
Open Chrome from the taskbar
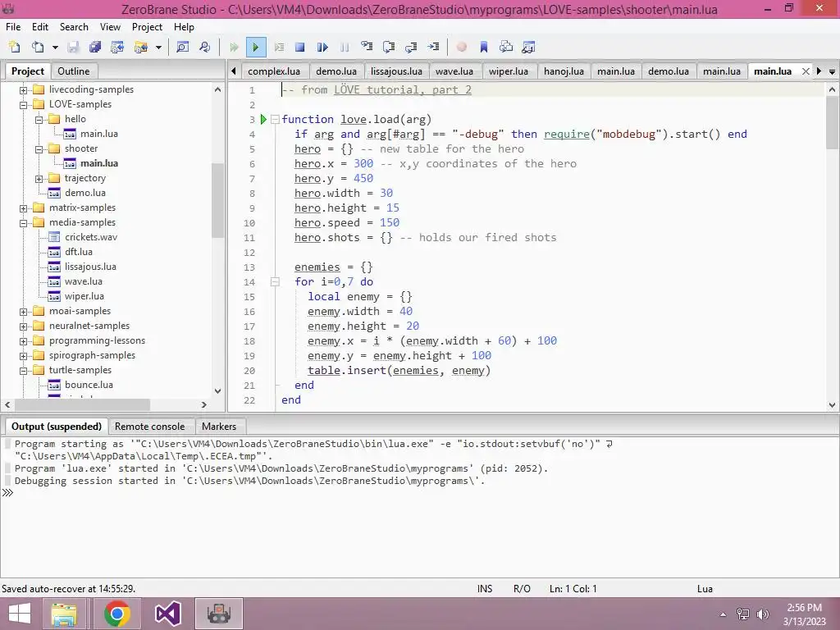116,614
